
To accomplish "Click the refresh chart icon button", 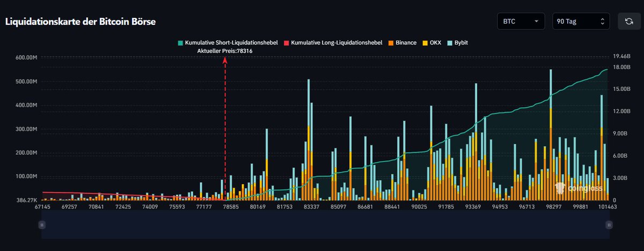I will click(628, 21).
